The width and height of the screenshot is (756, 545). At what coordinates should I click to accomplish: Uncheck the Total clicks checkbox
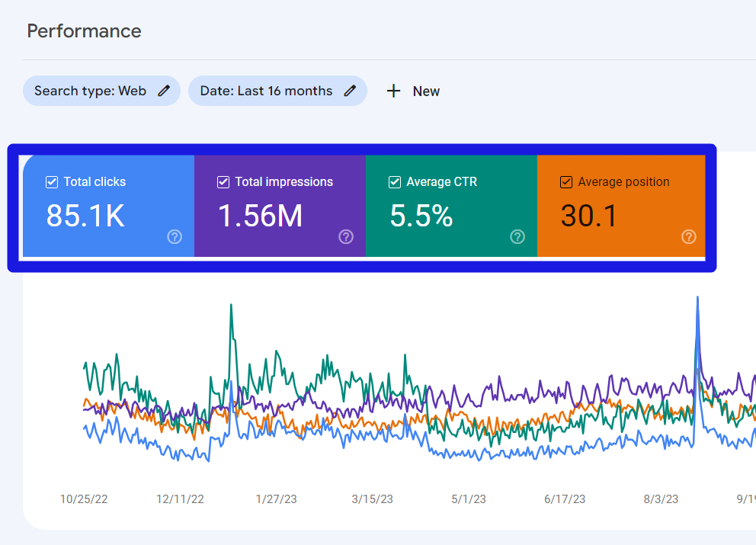[x=52, y=182]
